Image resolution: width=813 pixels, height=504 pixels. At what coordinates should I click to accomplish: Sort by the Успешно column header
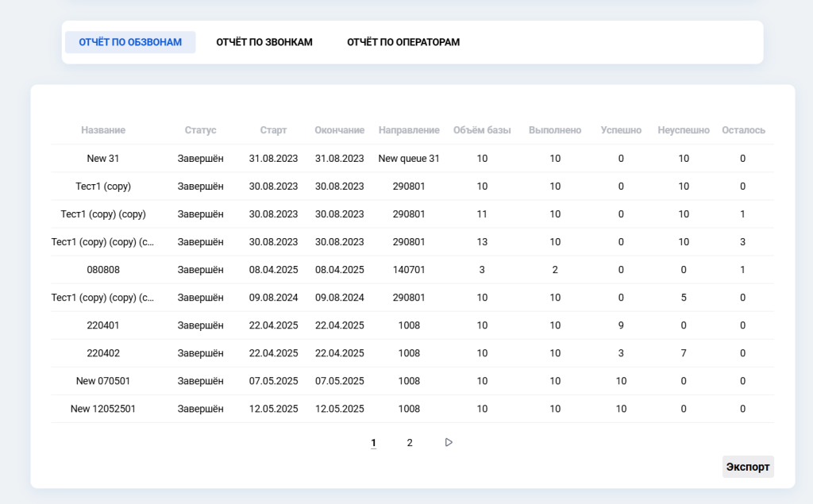pos(621,130)
